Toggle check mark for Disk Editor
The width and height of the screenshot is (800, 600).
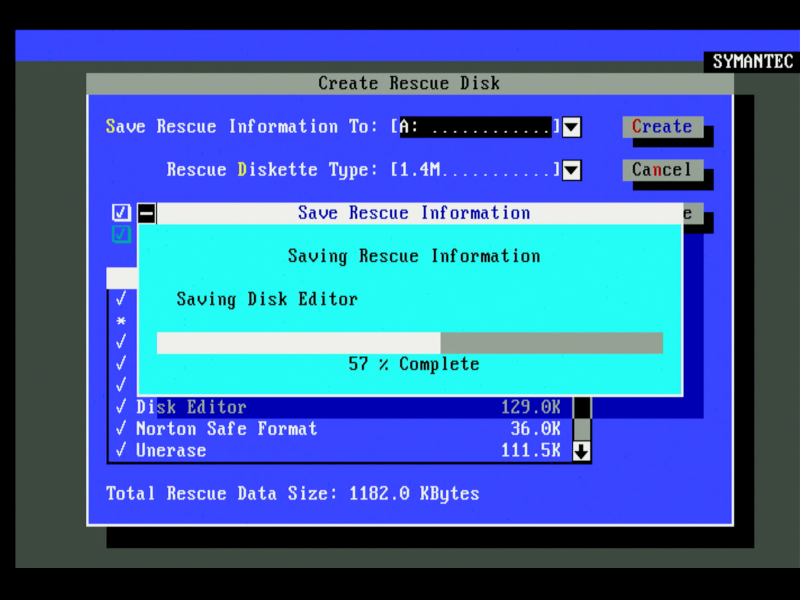click(121, 407)
